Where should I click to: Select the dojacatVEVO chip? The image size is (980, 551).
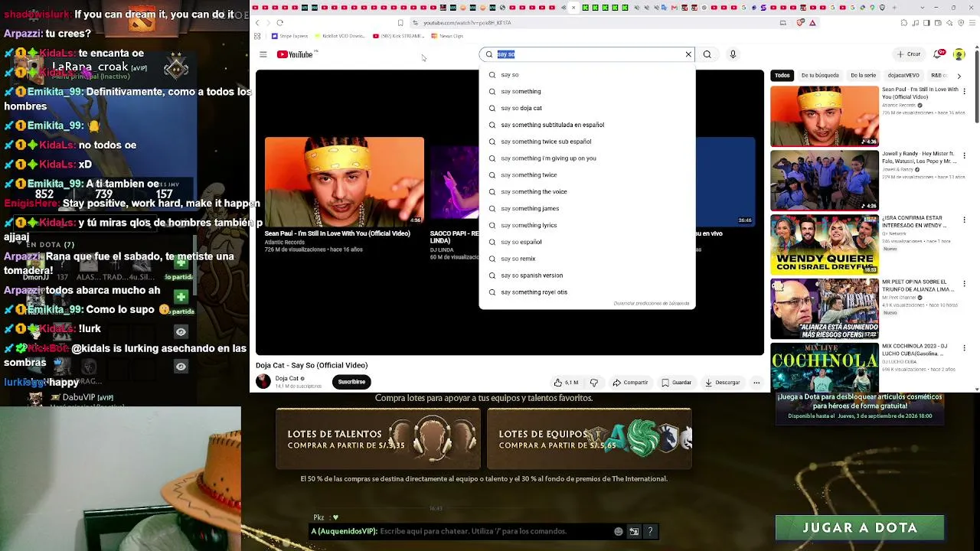coord(903,76)
